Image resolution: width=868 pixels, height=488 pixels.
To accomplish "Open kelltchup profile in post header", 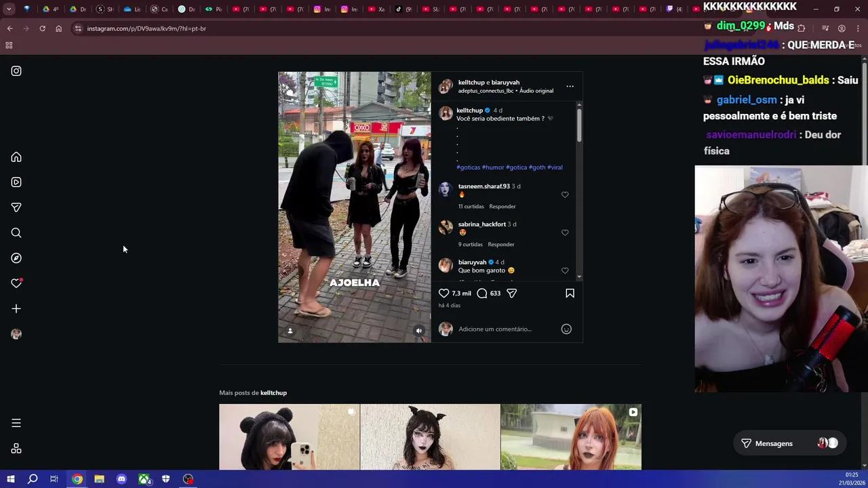I will [471, 83].
